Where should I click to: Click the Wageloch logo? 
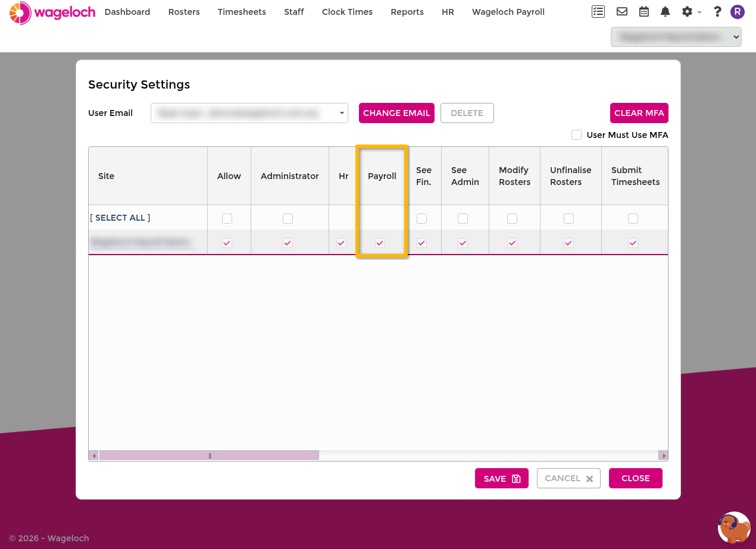[52, 12]
